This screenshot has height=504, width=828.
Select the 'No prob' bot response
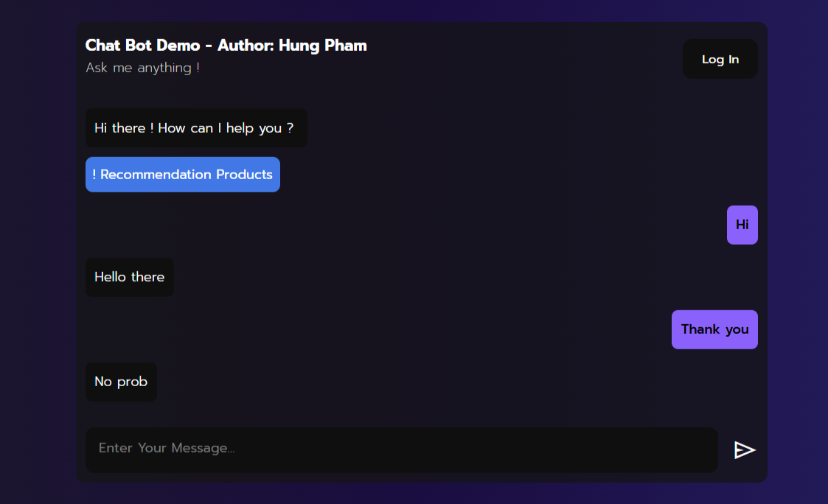121,382
